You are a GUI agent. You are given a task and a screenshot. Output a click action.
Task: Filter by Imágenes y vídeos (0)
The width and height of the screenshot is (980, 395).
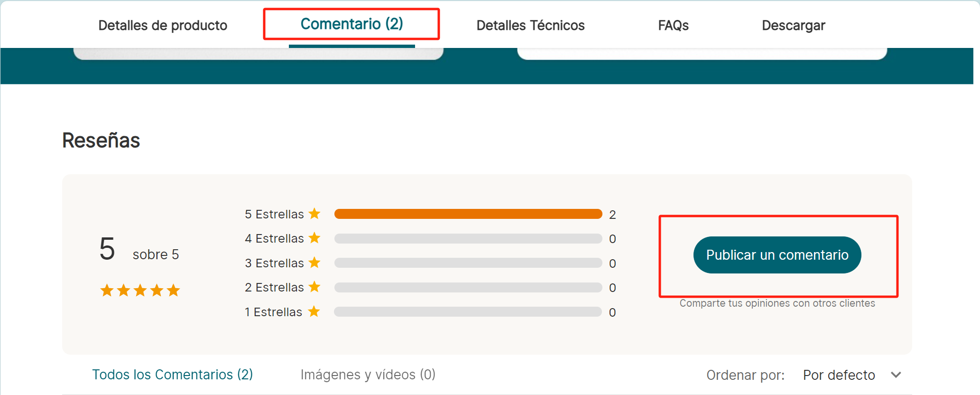[x=368, y=375]
